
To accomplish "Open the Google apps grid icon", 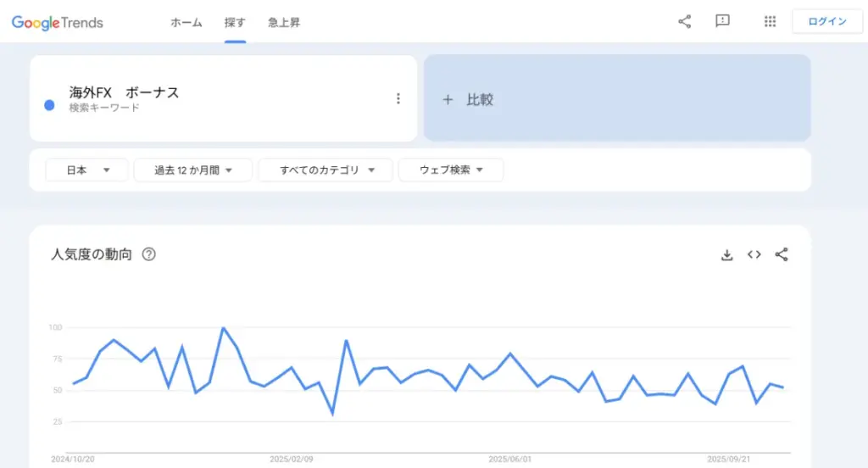I will [770, 22].
